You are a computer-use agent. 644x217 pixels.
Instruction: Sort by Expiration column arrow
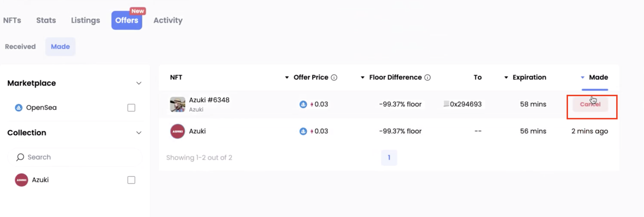pyautogui.click(x=506, y=78)
